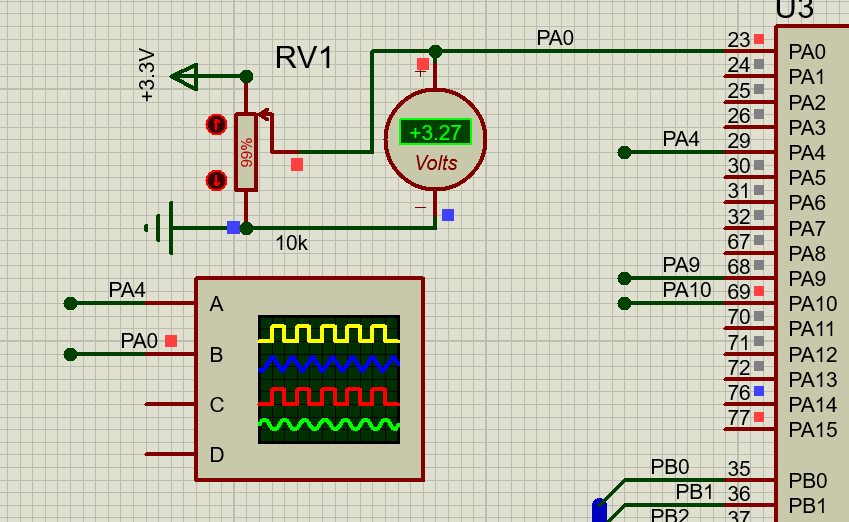The width and height of the screenshot is (849, 522).
Task: Select the PA9 terminal dot near pin 68
Action: pos(624,278)
